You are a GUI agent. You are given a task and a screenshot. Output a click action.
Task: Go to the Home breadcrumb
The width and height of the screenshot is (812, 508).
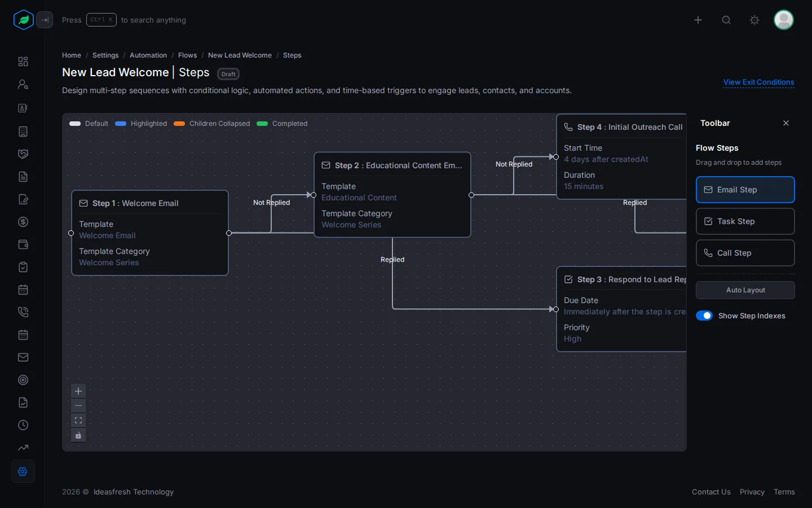point(72,55)
